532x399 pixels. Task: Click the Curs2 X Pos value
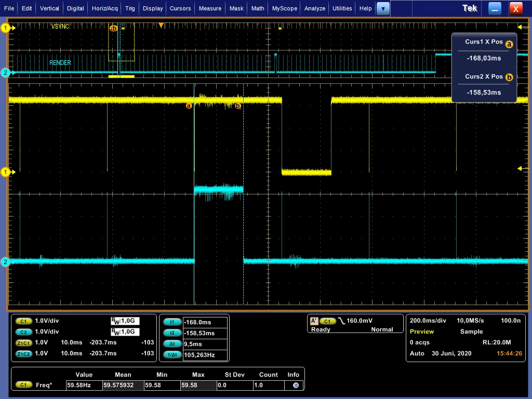pos(484,92)
